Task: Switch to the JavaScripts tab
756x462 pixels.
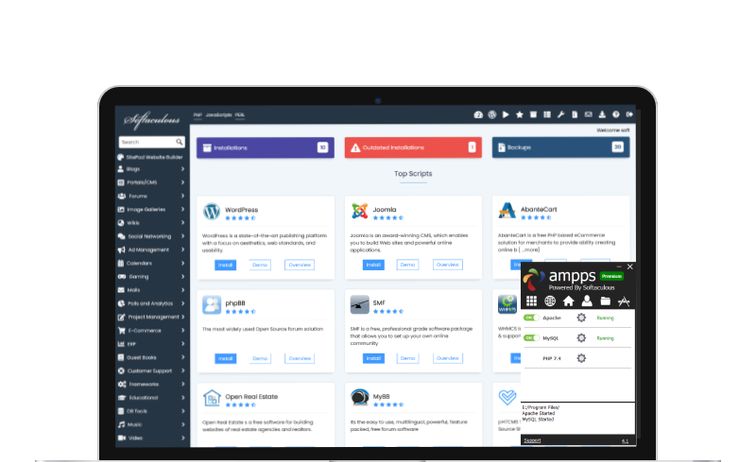Action: pyautogui.click(x=218, y=115)
